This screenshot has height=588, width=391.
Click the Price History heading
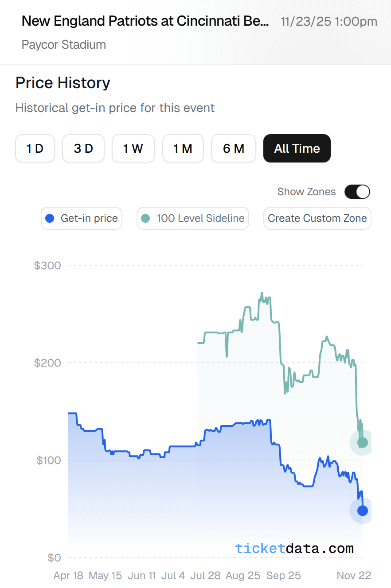pos(63,83)
